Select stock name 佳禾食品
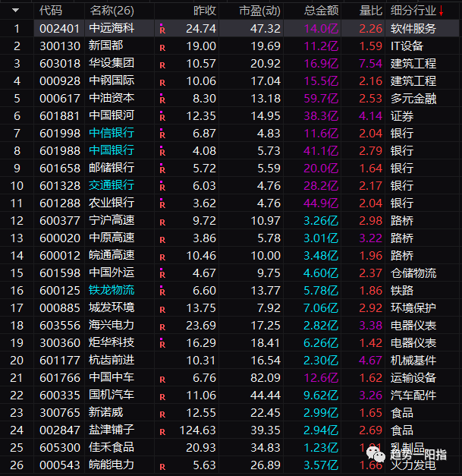The image size is (462, 476). (x=112, y=447)
